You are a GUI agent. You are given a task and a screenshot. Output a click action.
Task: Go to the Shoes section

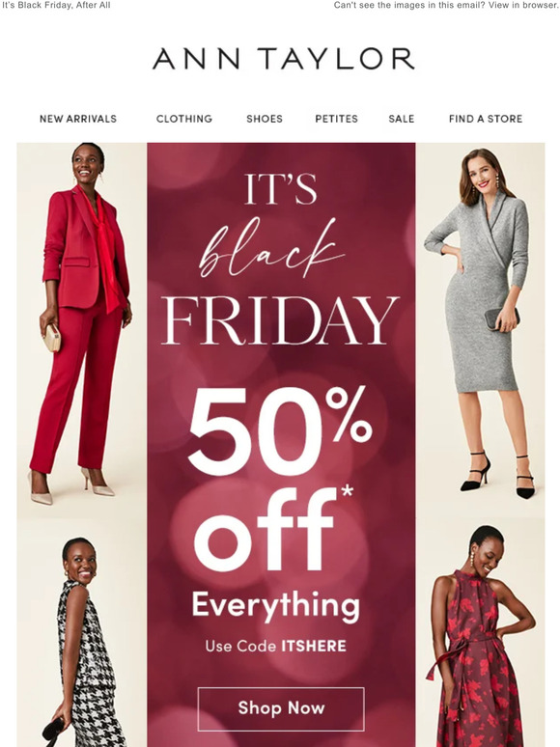(x=265, y=119)
